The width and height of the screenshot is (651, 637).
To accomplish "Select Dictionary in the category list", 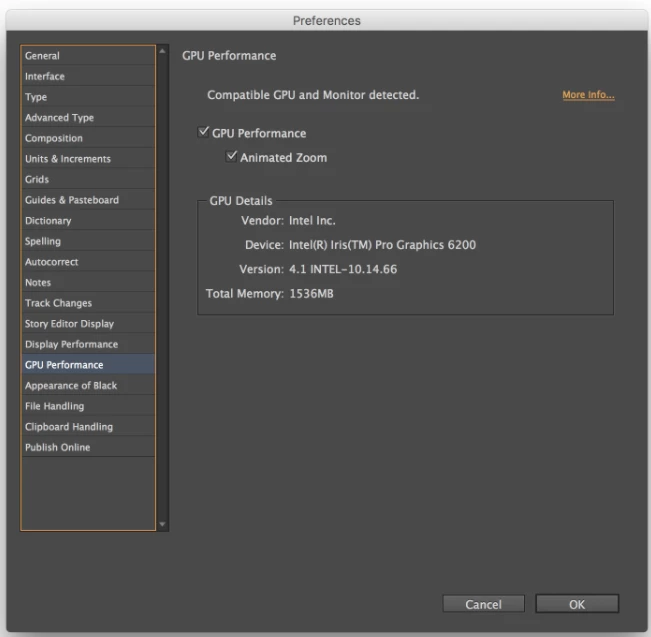I will (x=88, y=220).
